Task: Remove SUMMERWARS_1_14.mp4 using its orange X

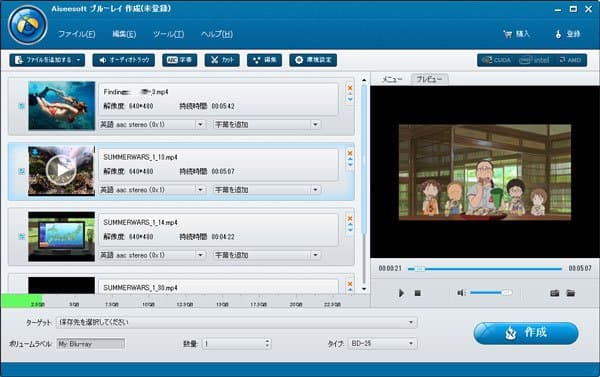Action: click(x=350, y=219)
